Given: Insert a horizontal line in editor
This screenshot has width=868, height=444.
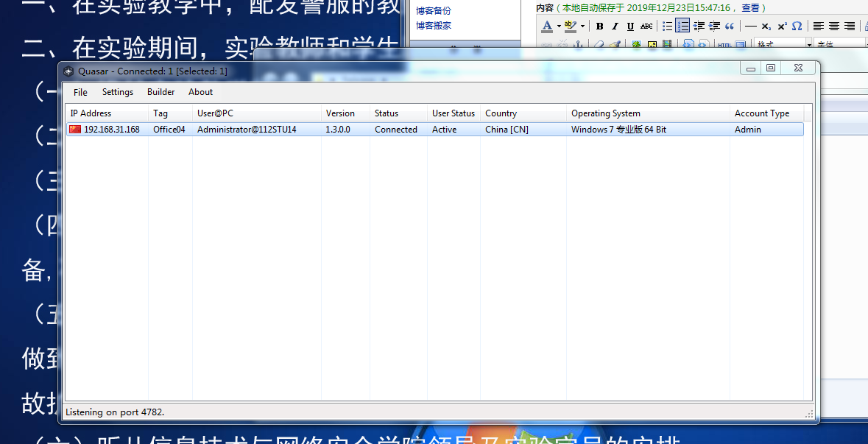Looking at the screenshot, I should (x=751, y=26).
